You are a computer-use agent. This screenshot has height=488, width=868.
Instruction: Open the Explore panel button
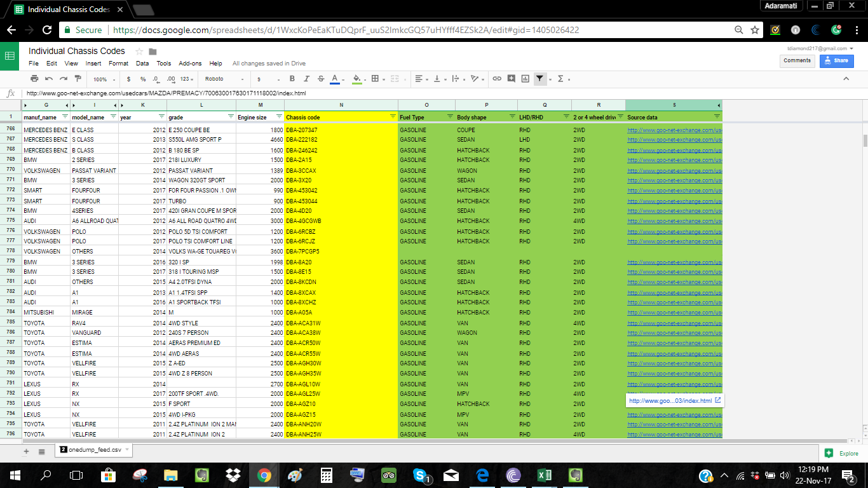842,453
